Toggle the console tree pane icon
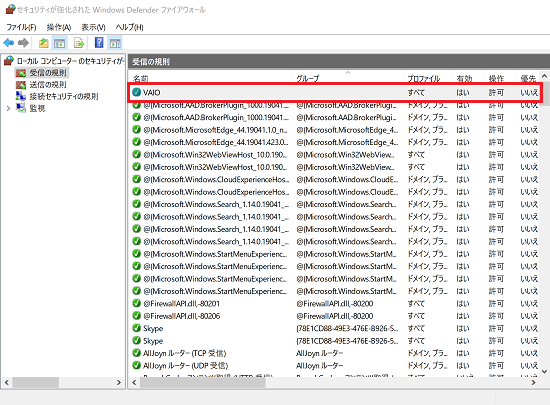550x405 pixels. coord(59,43)
